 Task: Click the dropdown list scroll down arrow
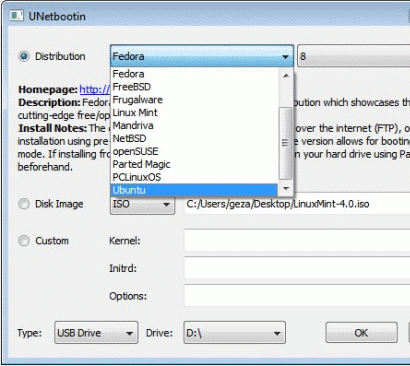[286, 189]
